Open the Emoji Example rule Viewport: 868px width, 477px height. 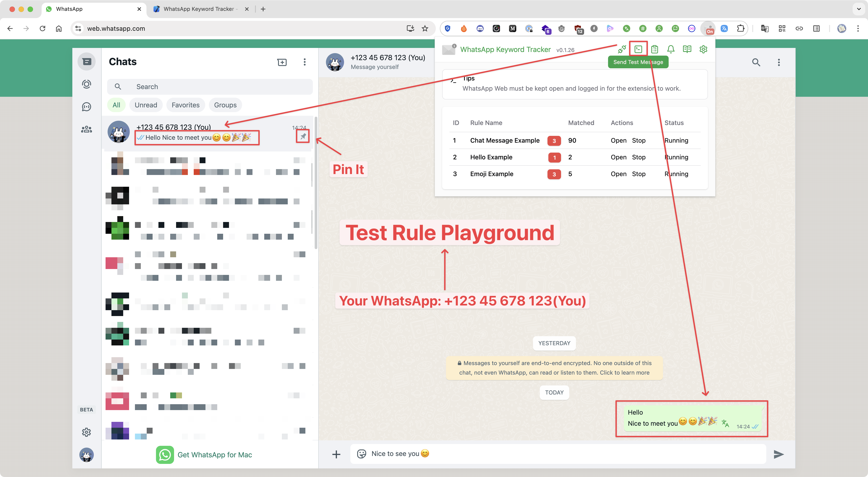click(618, 174)
